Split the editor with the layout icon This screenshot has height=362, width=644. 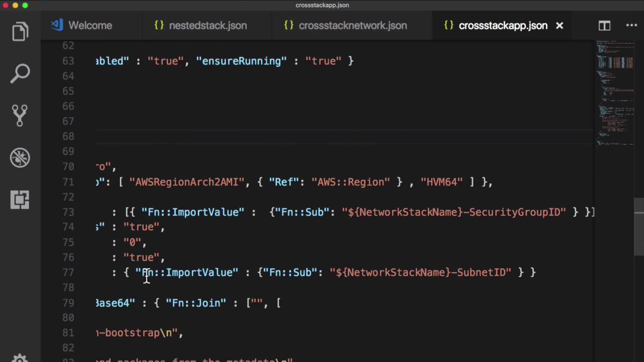[604, 25]
